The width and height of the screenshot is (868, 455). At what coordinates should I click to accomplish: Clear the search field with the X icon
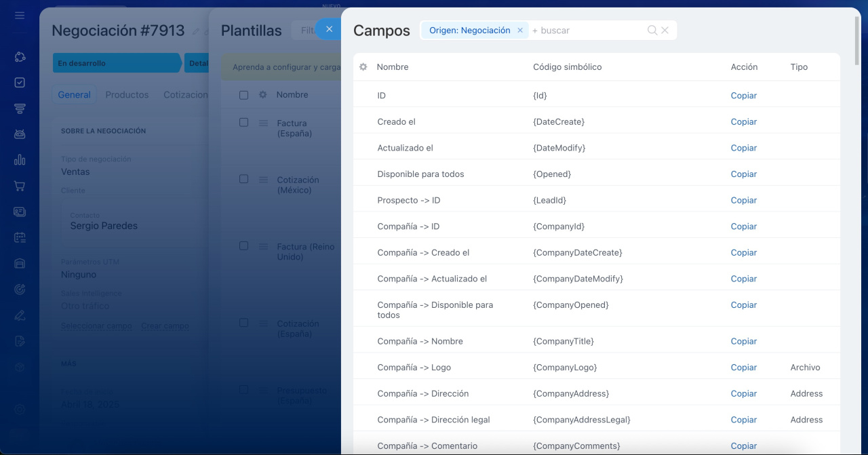(x=665, y=31)
